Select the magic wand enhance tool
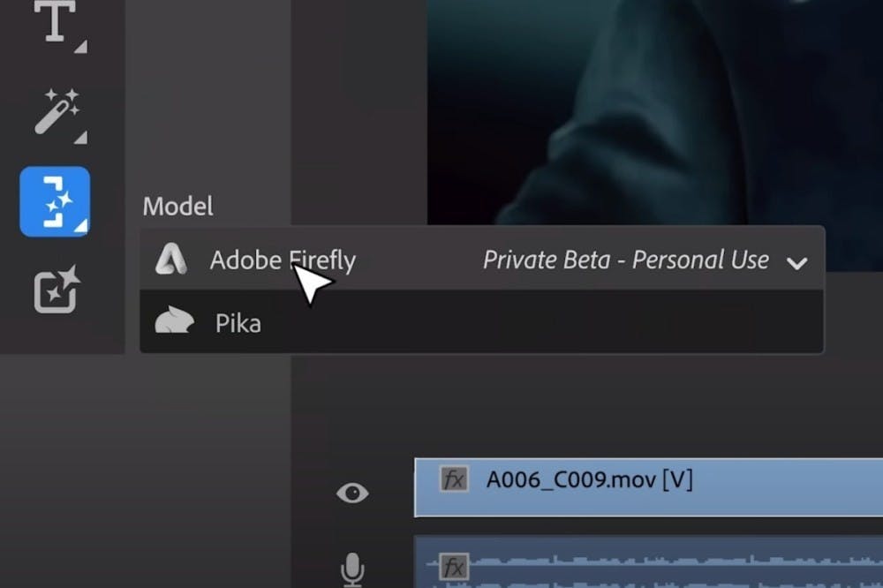The image size is (883, 588). pos(58,114)
